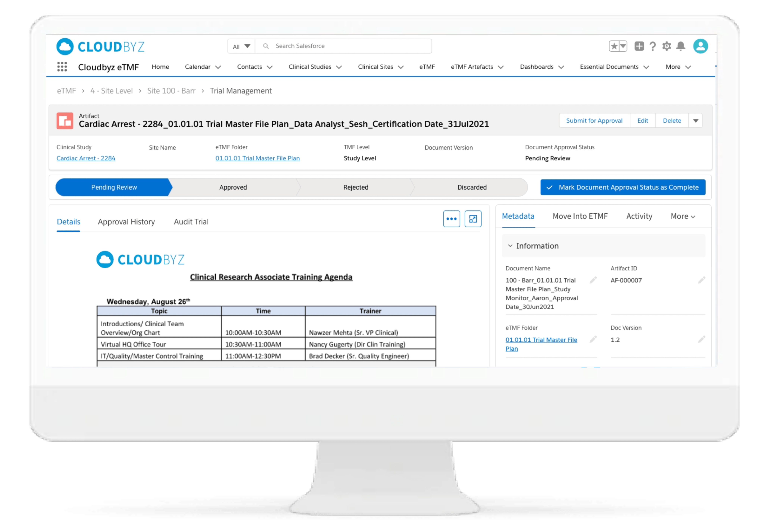
Task: Open the global actions plus icon
Action: click(639, 46)
